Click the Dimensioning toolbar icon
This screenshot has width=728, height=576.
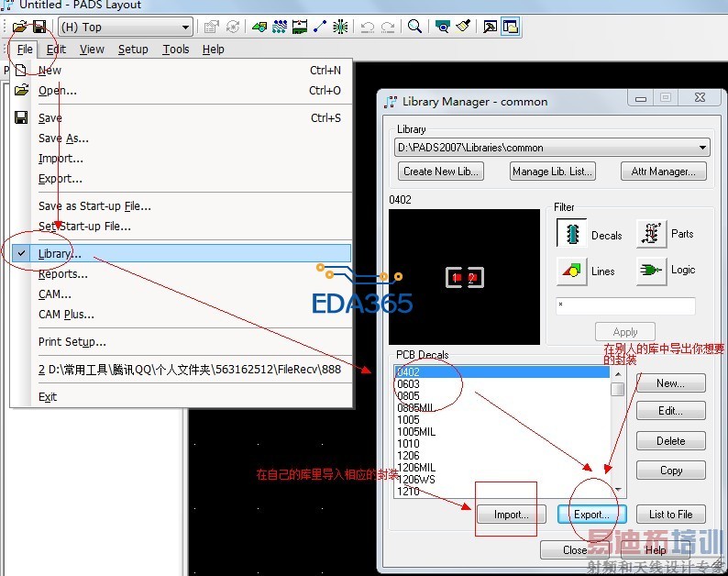click(300, 27)
